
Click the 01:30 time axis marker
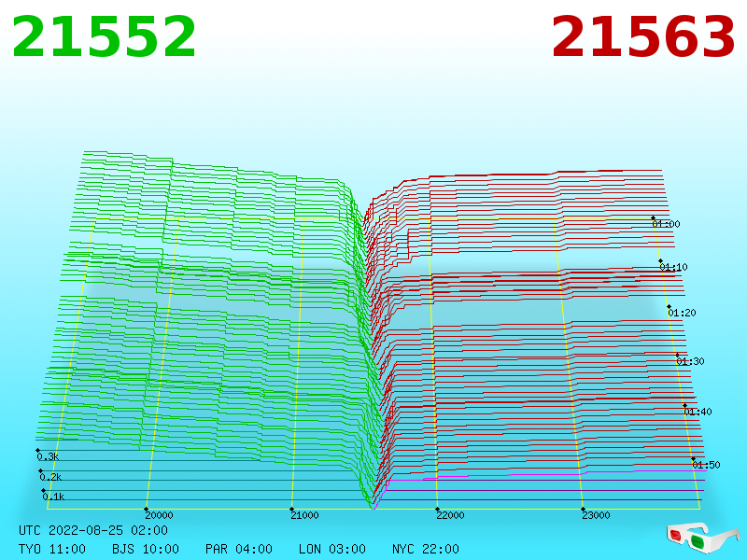pyautogui.click(x=690, y=361)
